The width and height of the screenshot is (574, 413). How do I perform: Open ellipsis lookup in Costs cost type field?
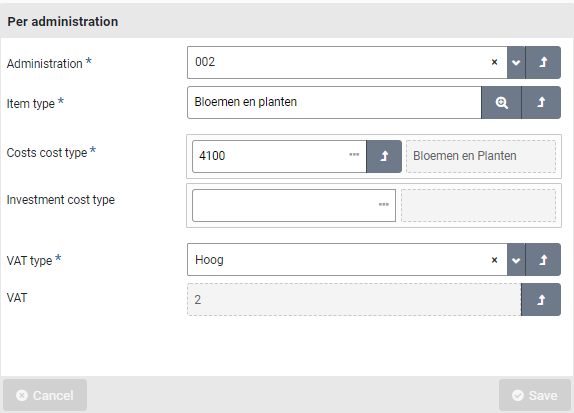pyautogui.click(x=354, y=155)
